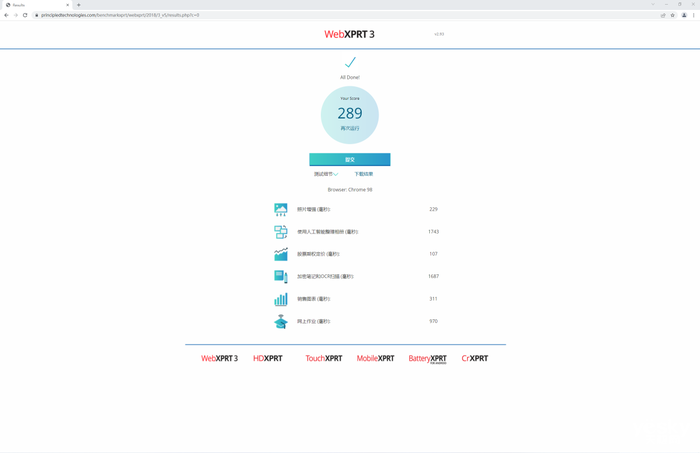700x453 pixels.
Task: Click the All Done checkmark icon
Action: pos(350,62)
